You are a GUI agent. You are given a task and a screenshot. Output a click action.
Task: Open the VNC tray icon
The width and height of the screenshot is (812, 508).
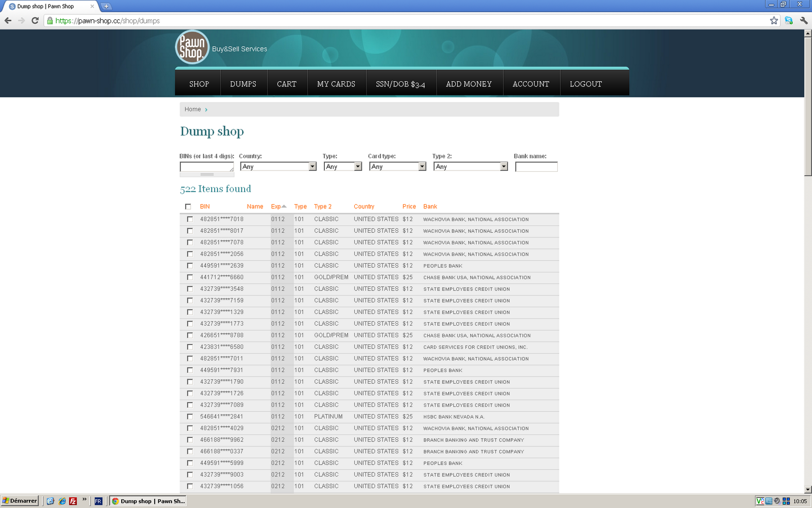760,501
